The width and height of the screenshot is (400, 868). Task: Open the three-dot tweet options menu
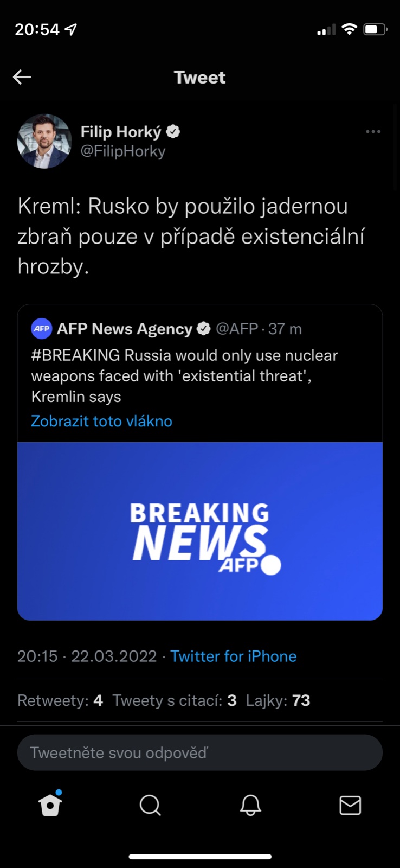[x=373, y=132]
